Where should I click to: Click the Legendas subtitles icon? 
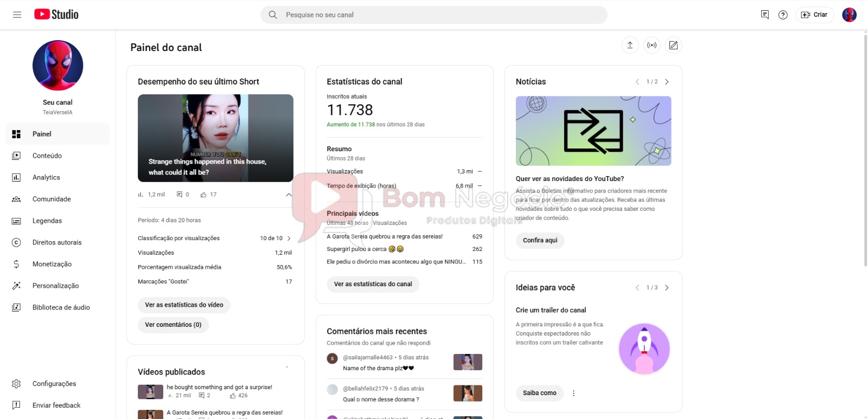(x=16, y=221)
